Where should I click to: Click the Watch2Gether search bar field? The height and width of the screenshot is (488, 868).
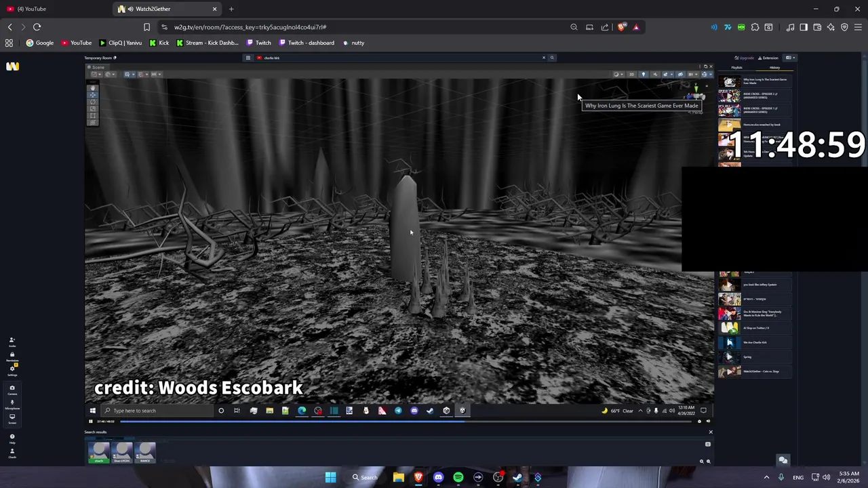pos(400,58)
